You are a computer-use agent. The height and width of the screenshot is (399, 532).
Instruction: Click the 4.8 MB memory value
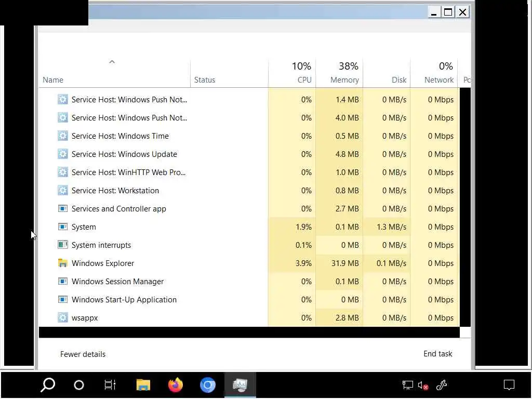point(347,154)
